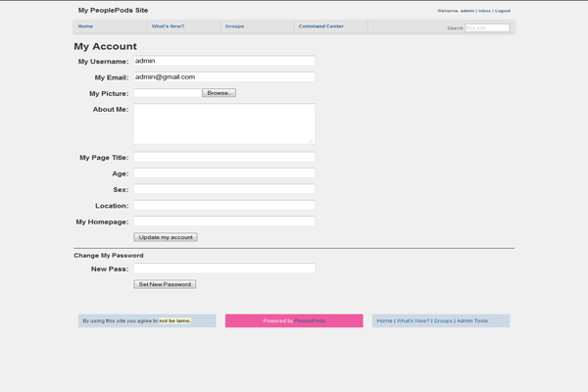
Task: Click inside the About Me text area
Action: [223, 123]
